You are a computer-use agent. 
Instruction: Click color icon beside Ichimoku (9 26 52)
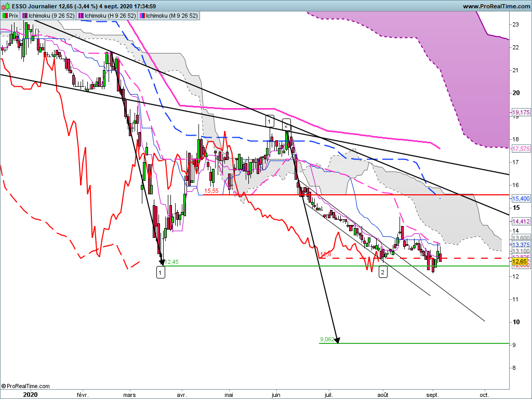point(25,16)
